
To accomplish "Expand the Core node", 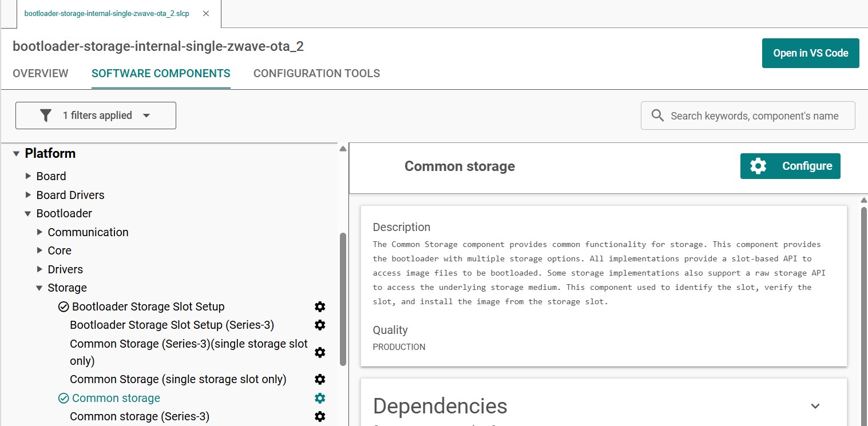I will click(x=39, y=250).
